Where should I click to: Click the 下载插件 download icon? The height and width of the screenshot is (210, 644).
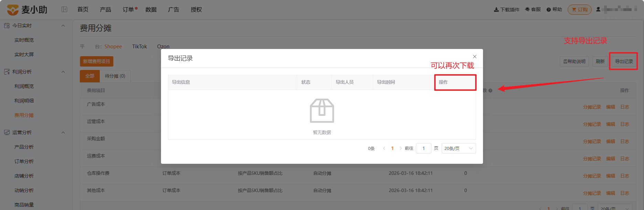coord(496,10)
